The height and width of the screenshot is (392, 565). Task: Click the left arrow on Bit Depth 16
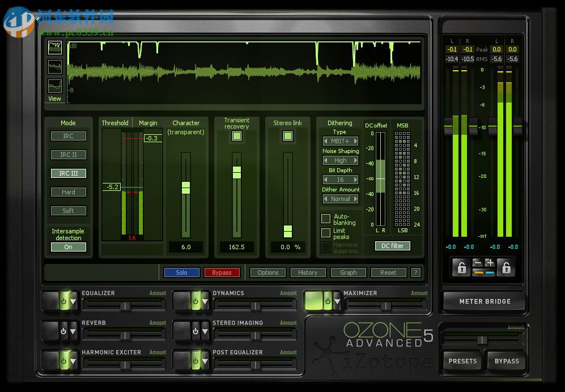click(x=326, y=180)
